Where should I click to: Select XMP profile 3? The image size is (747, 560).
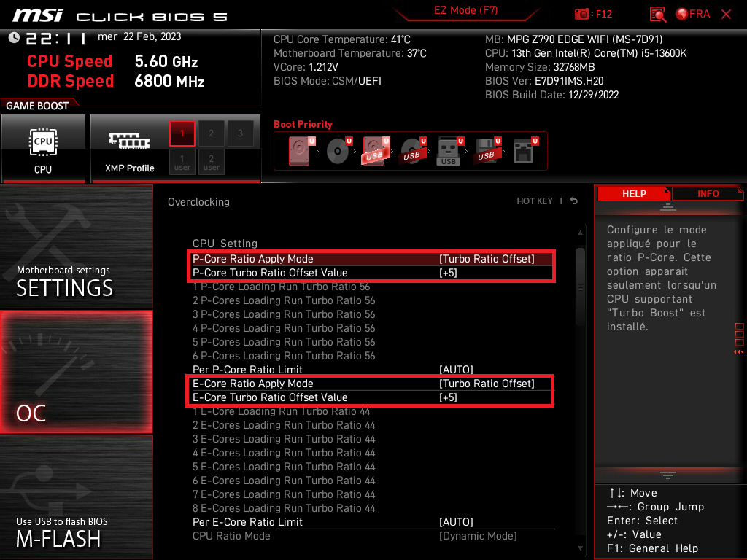(x=240, y=133)
